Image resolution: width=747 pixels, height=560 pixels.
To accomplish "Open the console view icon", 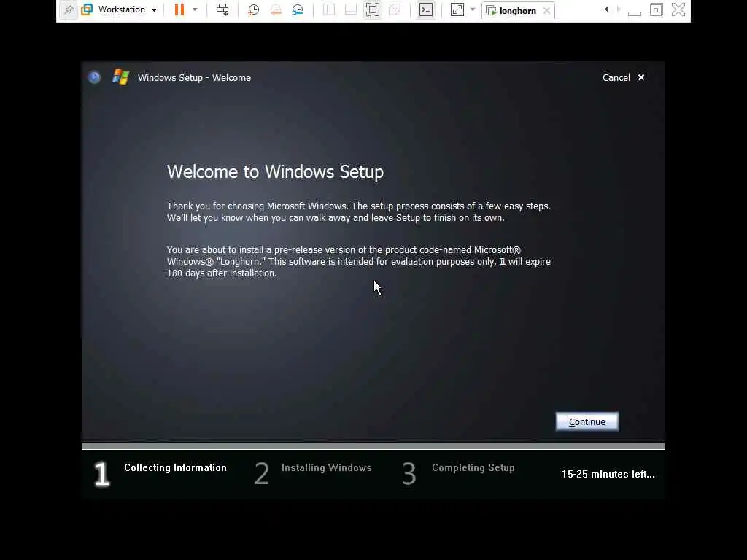I will 426,9.
